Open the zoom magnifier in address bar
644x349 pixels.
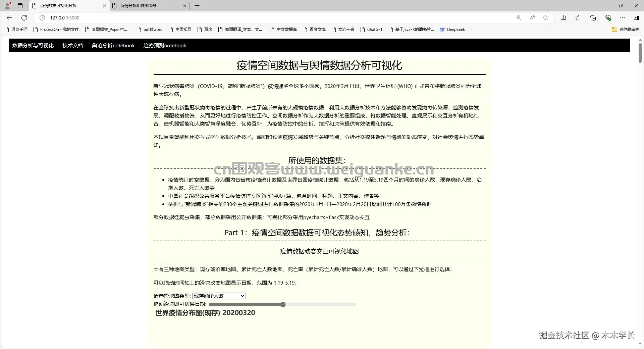coord(519,18)
